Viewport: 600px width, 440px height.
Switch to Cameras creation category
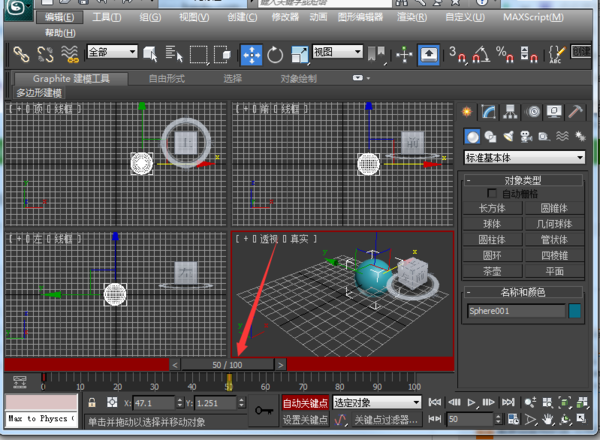[x=527, y=136]
